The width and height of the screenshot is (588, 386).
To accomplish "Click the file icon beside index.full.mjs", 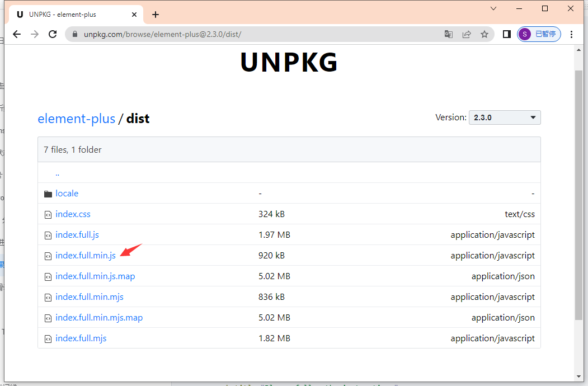I will (x=48, y=339).
